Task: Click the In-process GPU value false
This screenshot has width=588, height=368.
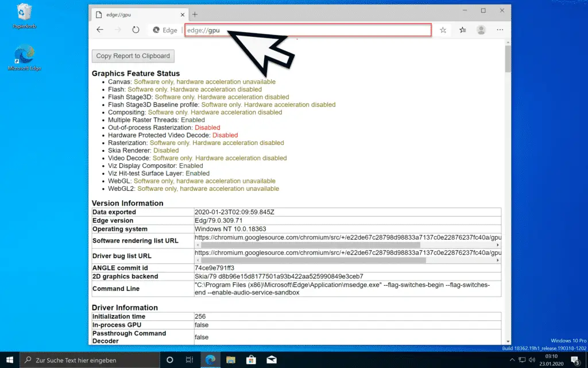Action: click(202, 325)
